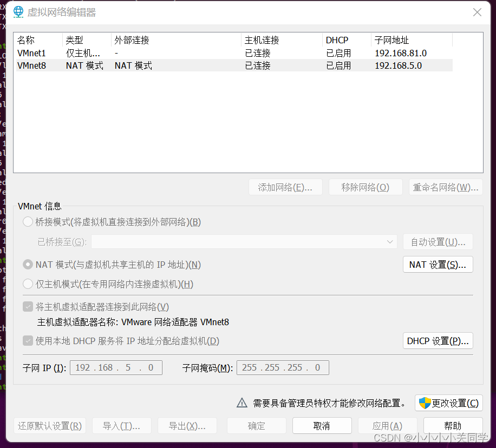Click the 应用(A) button
The height and width of the screenshot is (448, 496).
(x=388, y=426)
